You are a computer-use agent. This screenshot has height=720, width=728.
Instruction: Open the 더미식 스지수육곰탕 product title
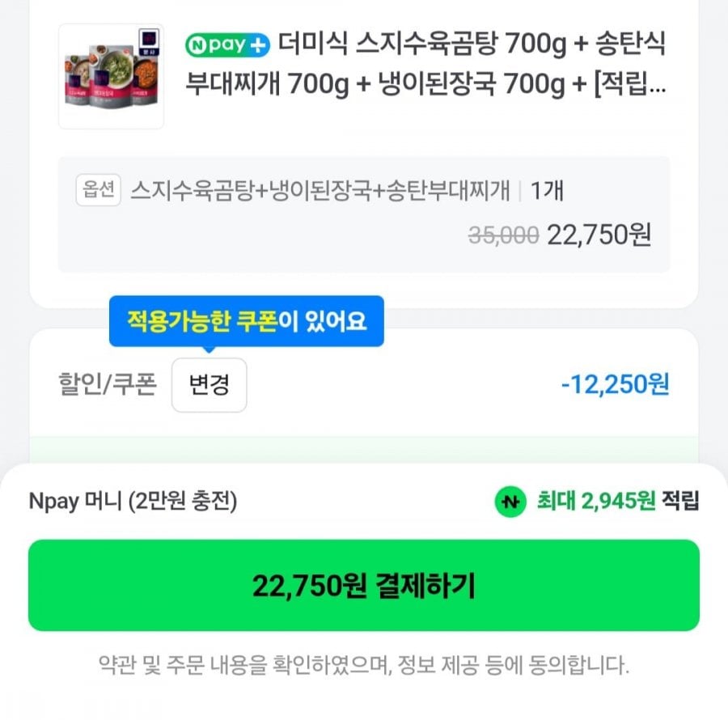tap(425, 64)
